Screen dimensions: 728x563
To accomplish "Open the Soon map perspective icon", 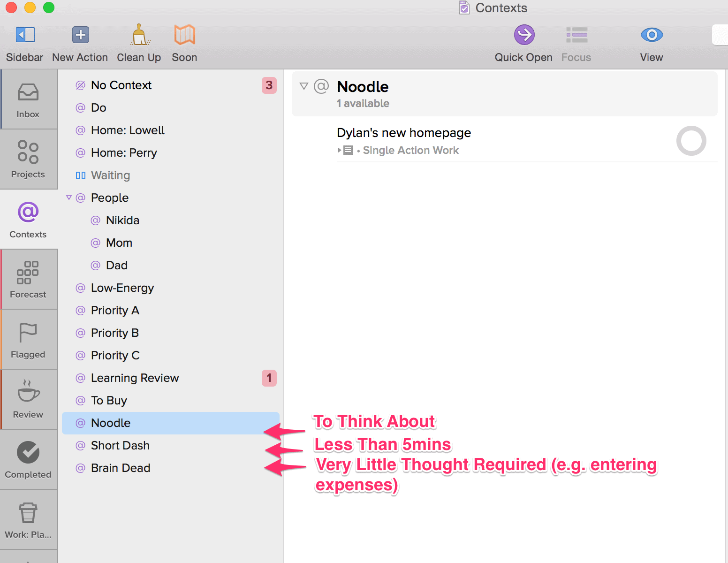I will pos(184,35).
